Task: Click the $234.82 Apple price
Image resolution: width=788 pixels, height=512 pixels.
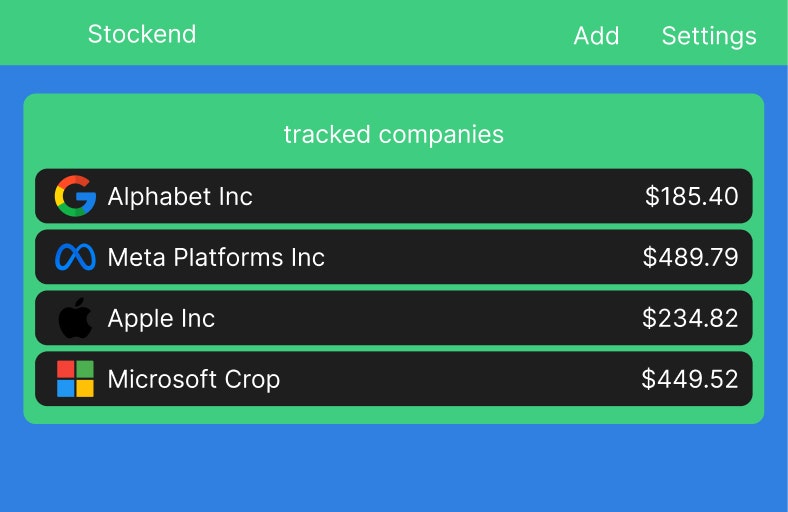Action: coord(691,318)
